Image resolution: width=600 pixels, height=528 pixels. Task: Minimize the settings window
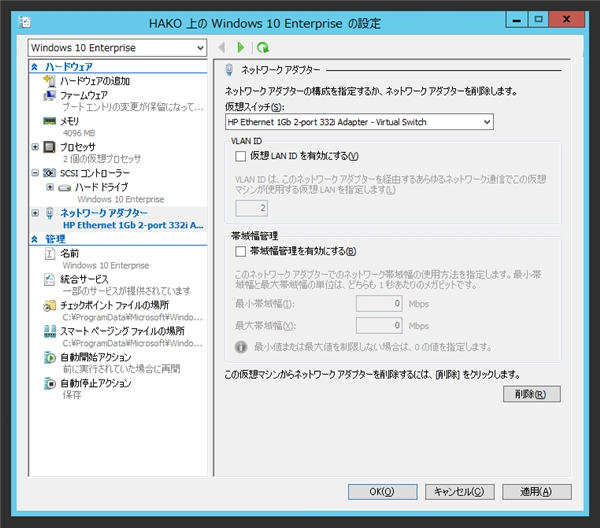(517, 19)
